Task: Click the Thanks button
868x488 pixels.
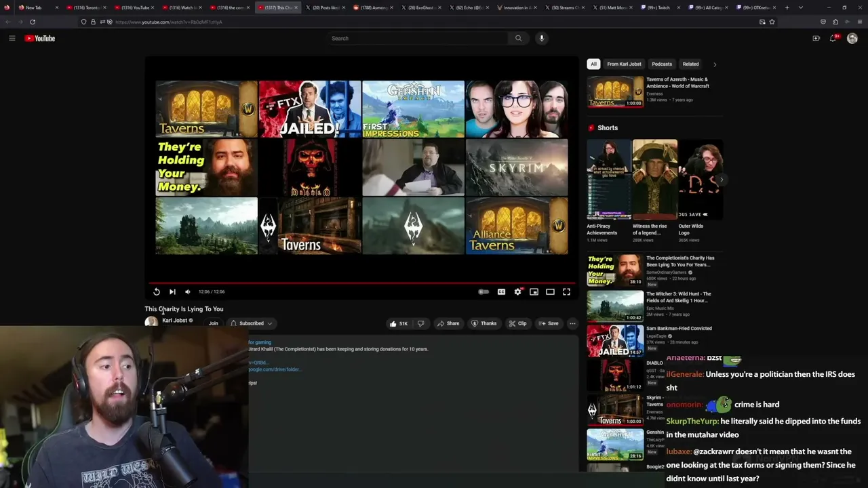Action: (x=484, y=323)
